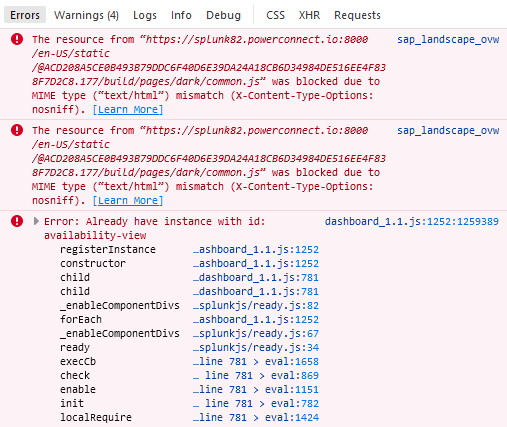Image resolution: width=507 pixels, height=427 pixels.
Task: Open 'Learn More' link in second error
Action: coord(128,200)
